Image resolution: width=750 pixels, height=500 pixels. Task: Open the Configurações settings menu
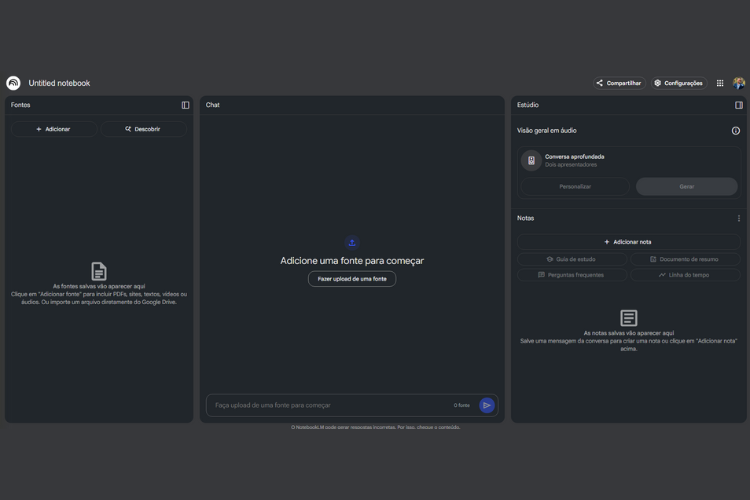[678, 83]
